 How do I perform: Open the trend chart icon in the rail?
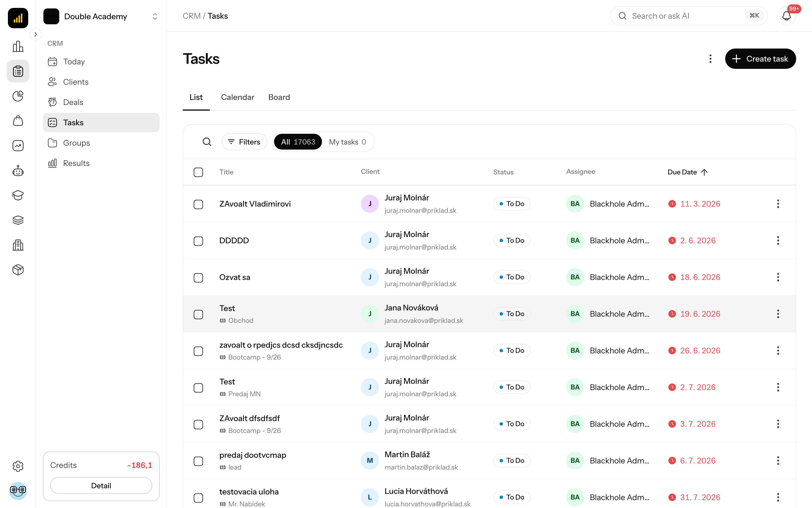coord(18,145)
